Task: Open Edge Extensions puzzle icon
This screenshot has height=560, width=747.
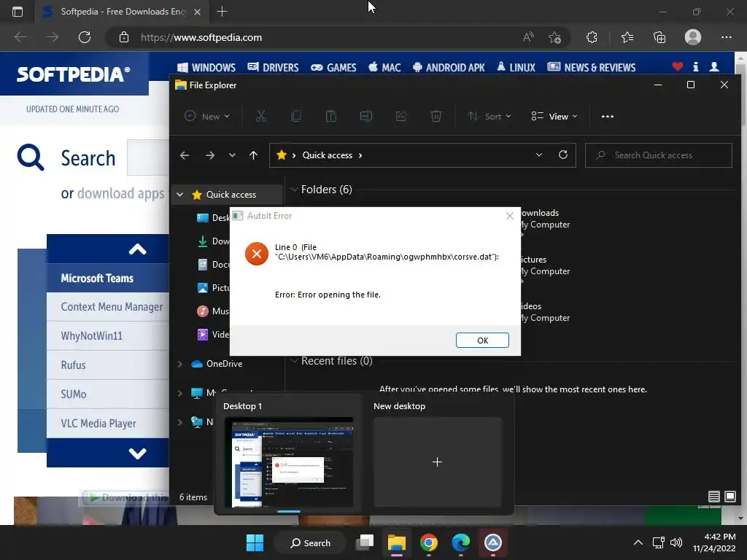Action: point(592,37)
